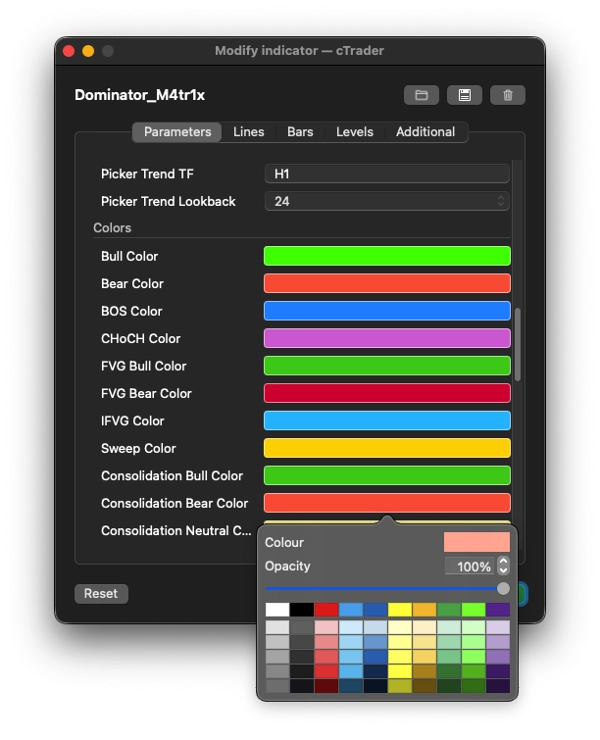This screenshot has width=600, height=740.
Task: Switch to the Parameters tab
Action: click(x=177, y=132)
